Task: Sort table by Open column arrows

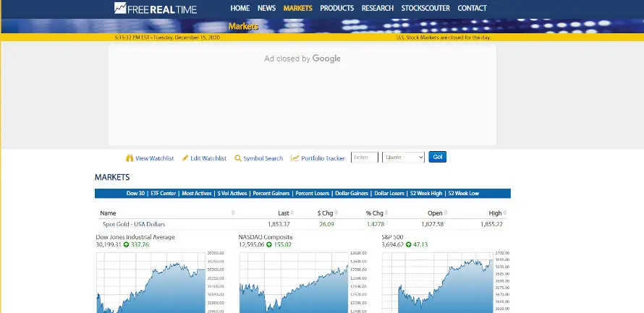Action: click(446, 213)
